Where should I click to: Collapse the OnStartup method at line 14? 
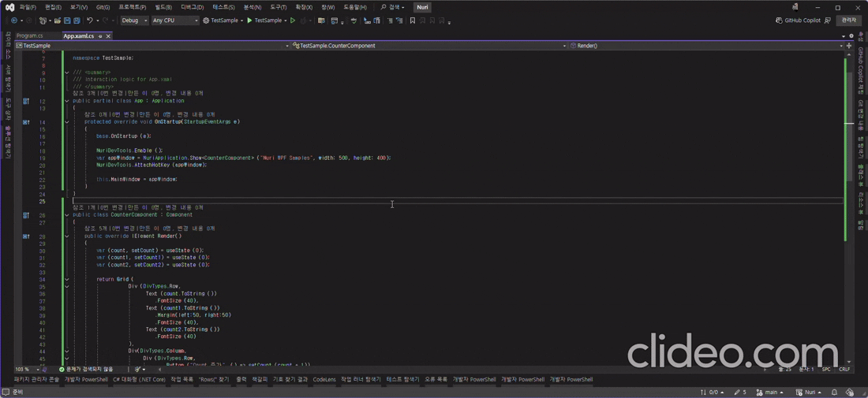[x=66, y=121]
